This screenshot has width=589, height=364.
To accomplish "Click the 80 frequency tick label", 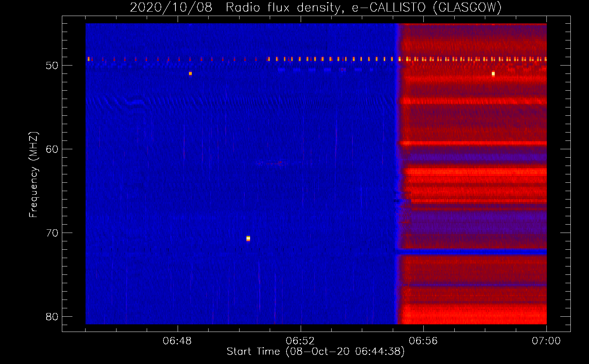I will click(52, 317).
